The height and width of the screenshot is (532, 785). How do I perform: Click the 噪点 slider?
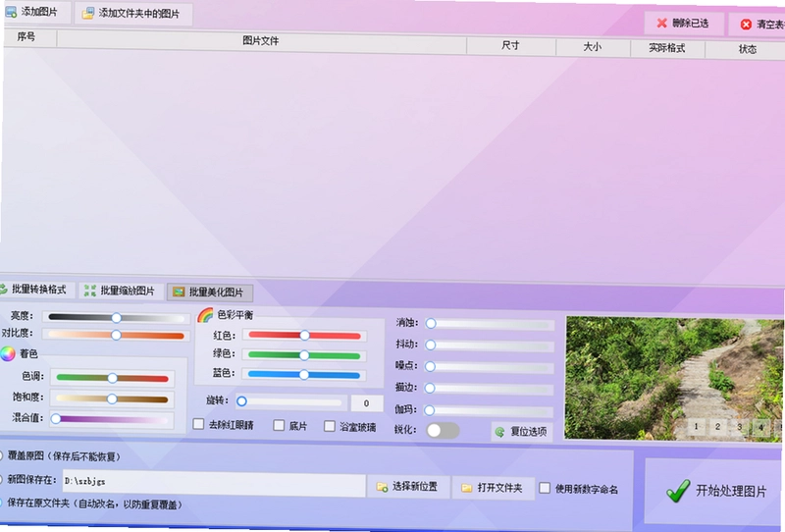[489, 367]
